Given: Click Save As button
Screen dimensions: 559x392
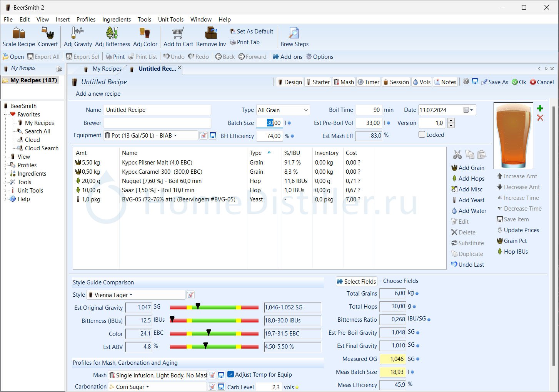Looking at the screenshot, I should [495, 82].
